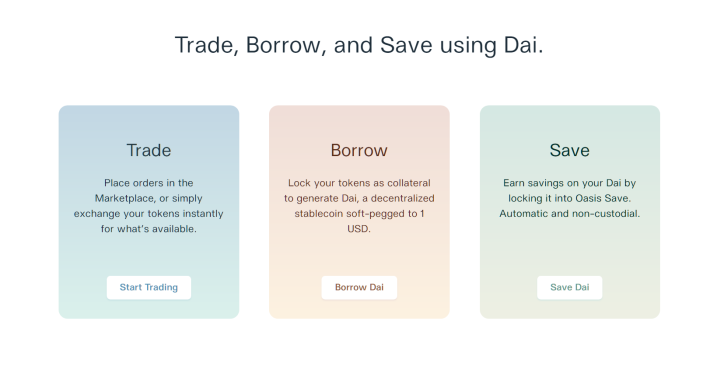710x369 pixels.
Task: Click the Save card earnings description
Action: (x=570, y=198)
